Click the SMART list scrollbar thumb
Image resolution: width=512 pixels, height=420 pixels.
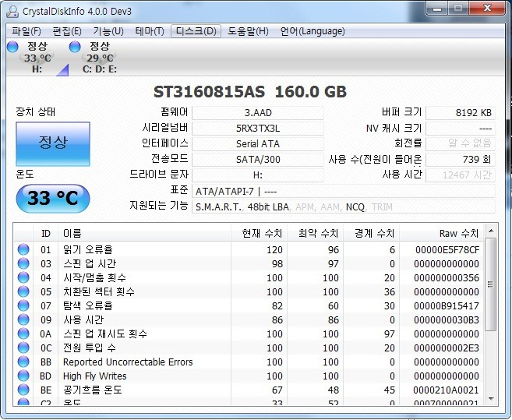coord(490,284)
